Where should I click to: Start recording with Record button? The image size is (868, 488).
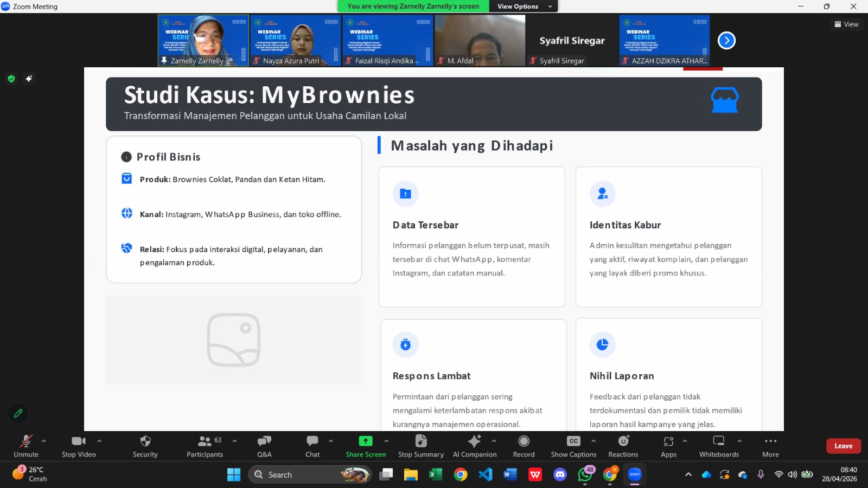(x=524, y=446)
